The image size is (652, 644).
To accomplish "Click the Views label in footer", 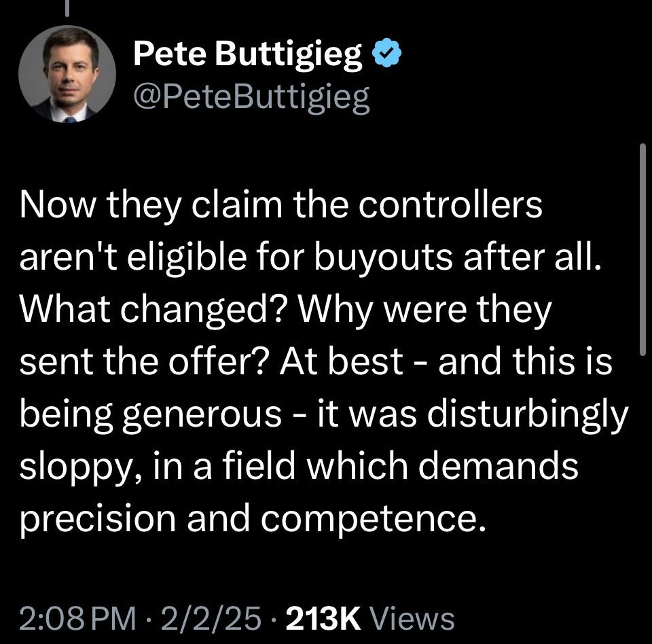I will click(412, 618).
